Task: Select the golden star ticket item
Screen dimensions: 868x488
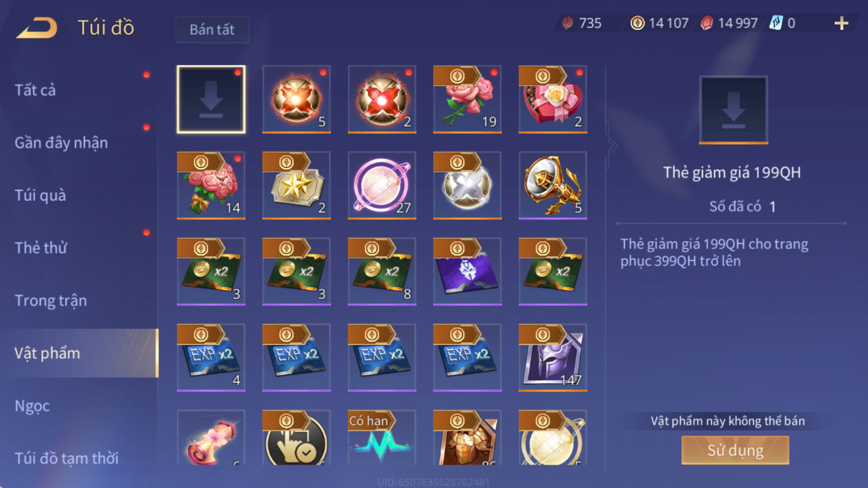Action: pos(296,185)
